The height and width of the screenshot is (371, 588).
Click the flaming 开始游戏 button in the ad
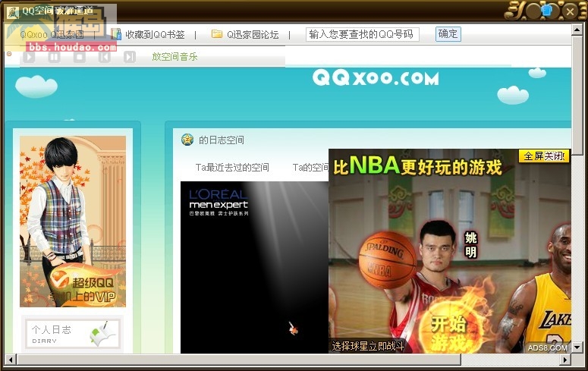(x=448, y=332)
